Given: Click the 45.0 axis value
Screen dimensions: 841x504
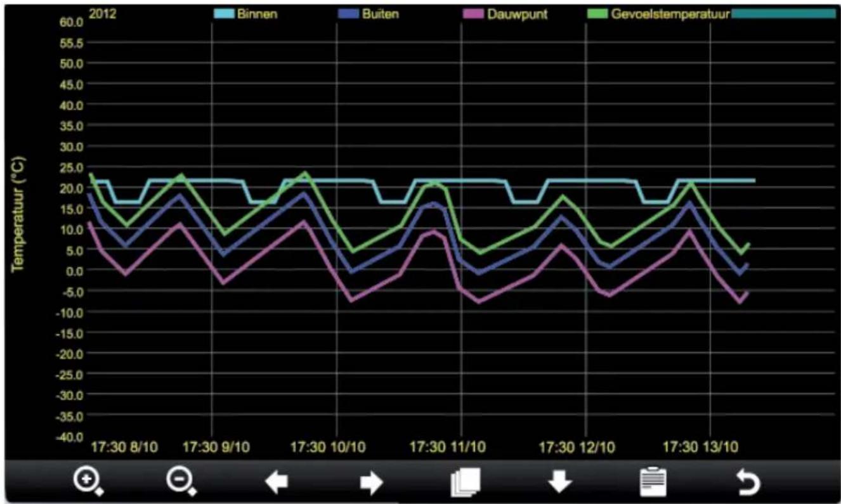Looking at the screenshot, I should coord(72,84).
